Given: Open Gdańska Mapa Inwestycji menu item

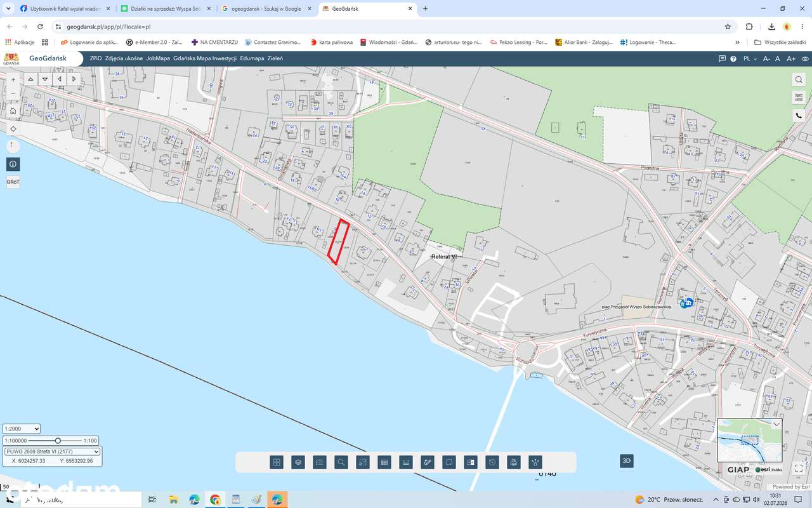Looking at the screenshot, I should click(205, 58).
